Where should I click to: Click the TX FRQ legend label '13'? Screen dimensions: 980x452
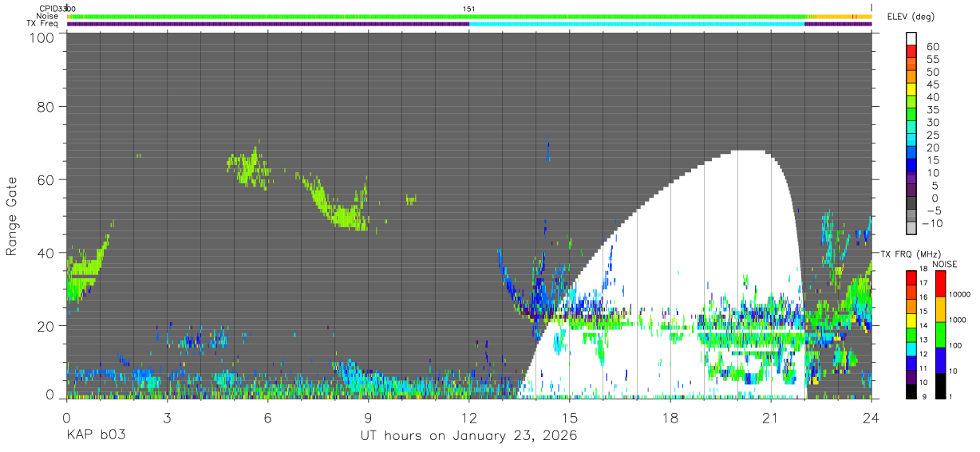point(923,340)
